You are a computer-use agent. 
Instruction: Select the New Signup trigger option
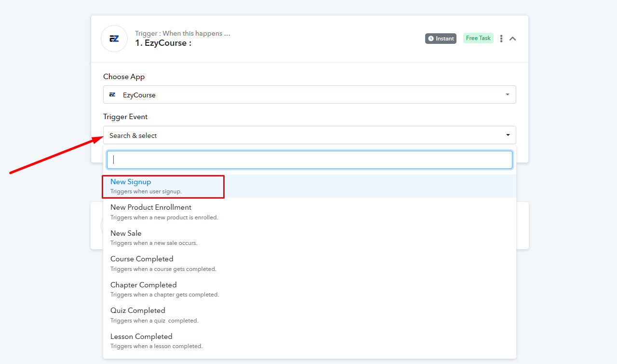309,186
